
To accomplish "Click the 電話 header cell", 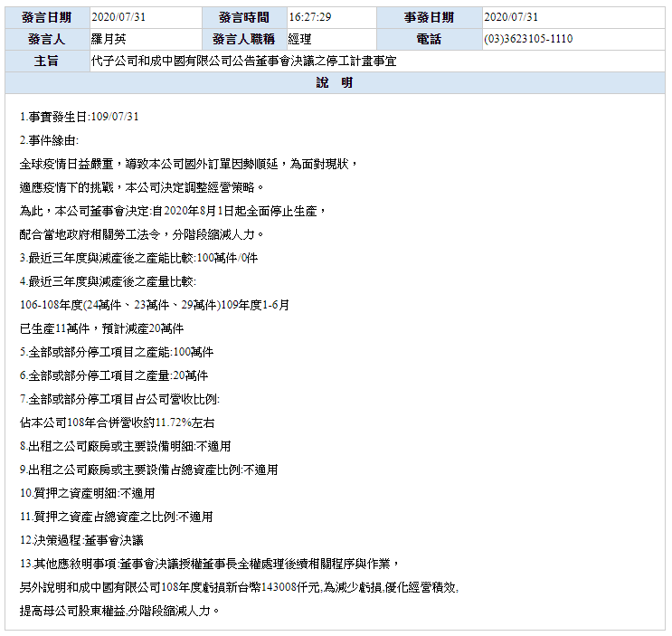I will point(429,40).
